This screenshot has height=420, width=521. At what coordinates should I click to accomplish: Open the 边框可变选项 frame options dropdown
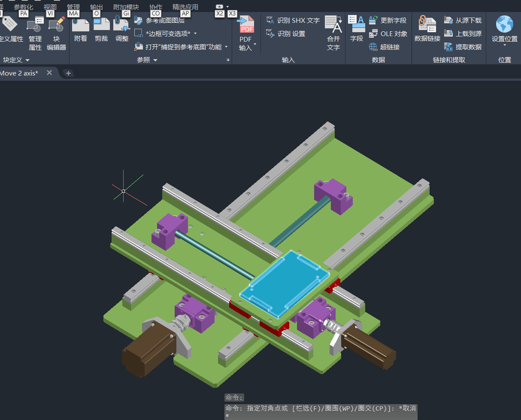point(195,33)
